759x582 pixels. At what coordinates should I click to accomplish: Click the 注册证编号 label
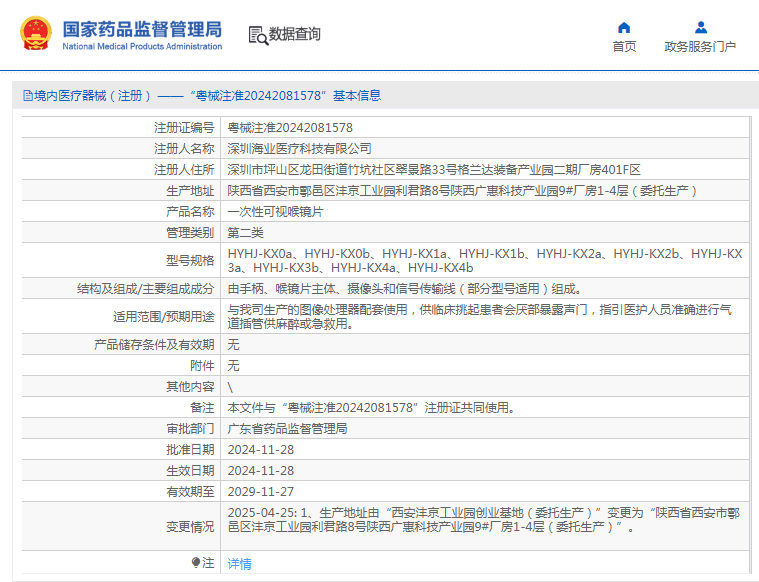(184, 128)
